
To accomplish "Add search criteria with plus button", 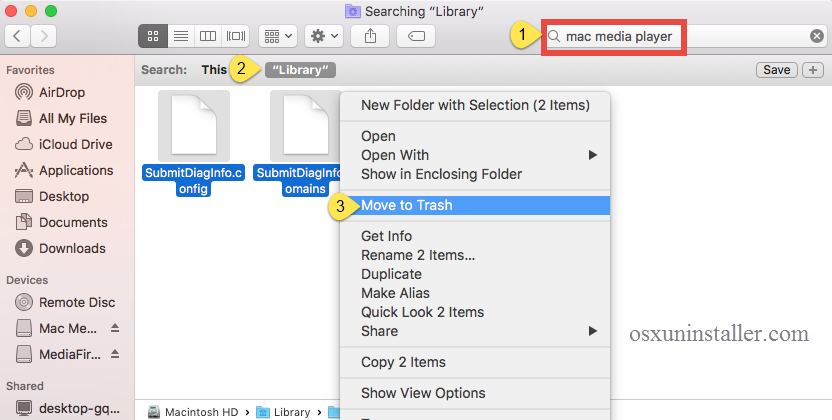I will (x=812, y=70).
